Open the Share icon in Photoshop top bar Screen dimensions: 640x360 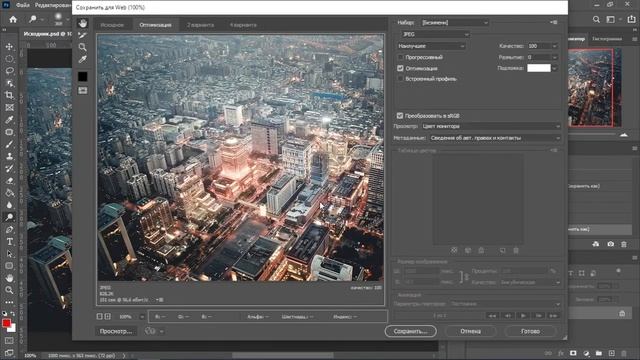click(x=631, y=19)
